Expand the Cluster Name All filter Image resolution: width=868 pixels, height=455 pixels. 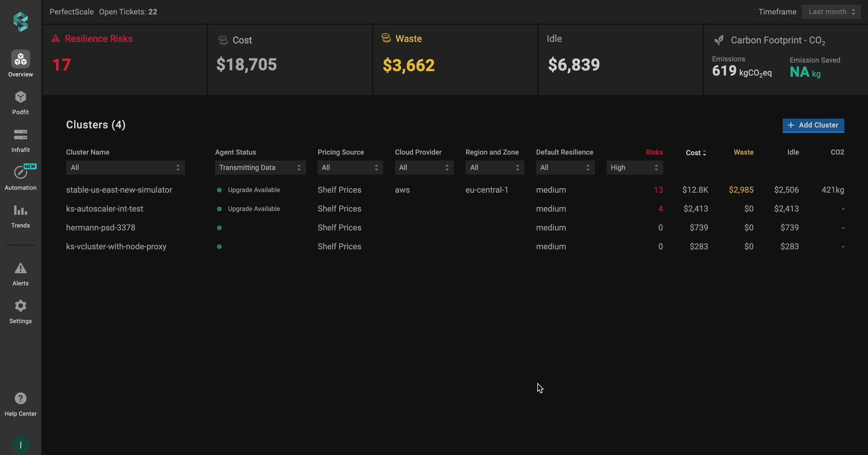pos(125,168)
